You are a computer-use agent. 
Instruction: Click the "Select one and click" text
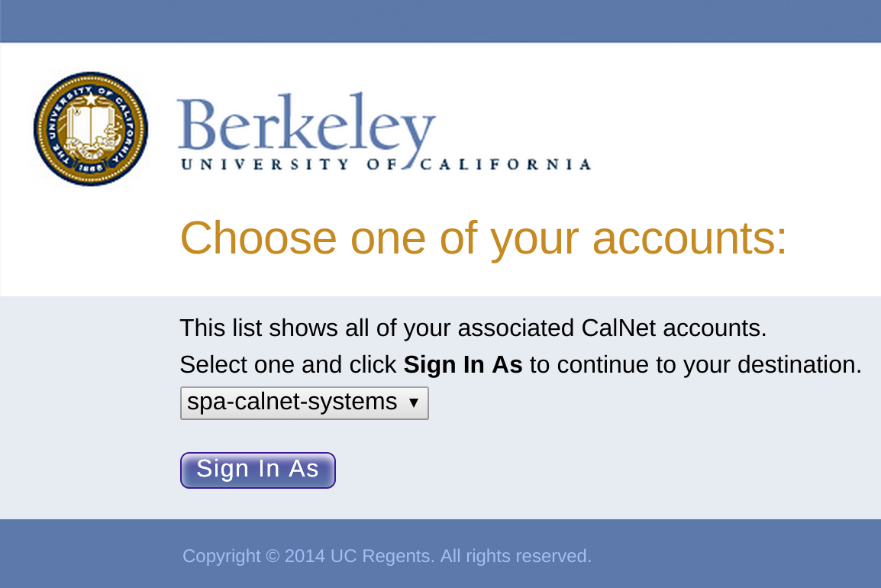288,365
